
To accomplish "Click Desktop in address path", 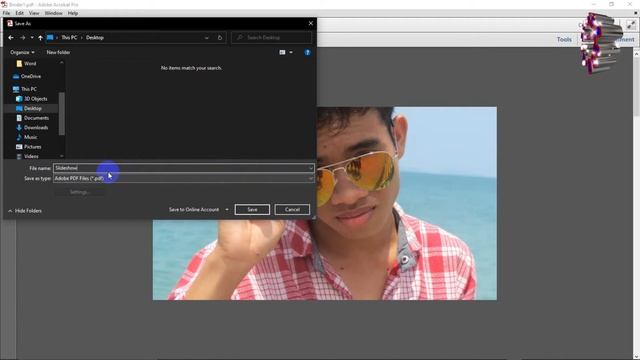I will pyautogui.click(x=95, y=38).
